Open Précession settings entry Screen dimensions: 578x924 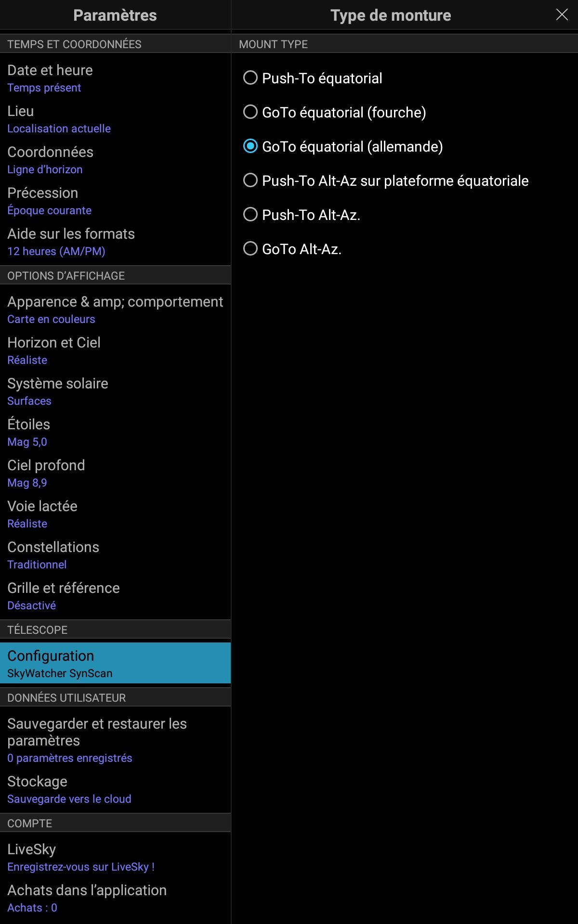116,201
